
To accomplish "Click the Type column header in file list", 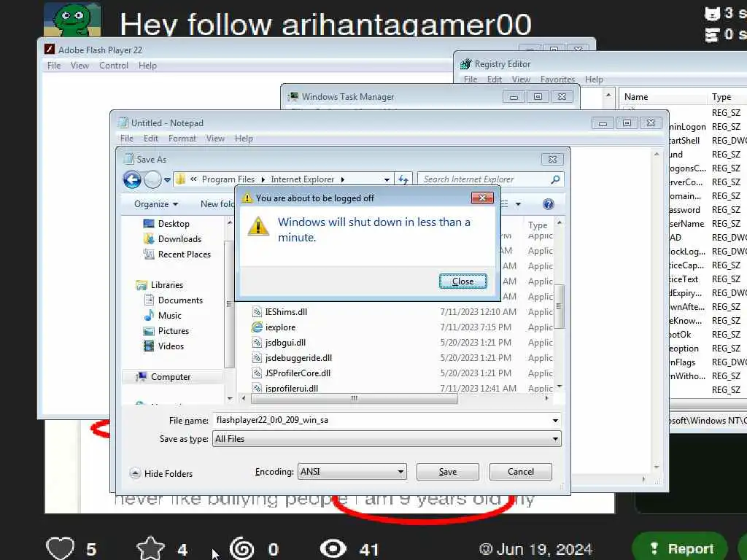I will click(538, 225).
